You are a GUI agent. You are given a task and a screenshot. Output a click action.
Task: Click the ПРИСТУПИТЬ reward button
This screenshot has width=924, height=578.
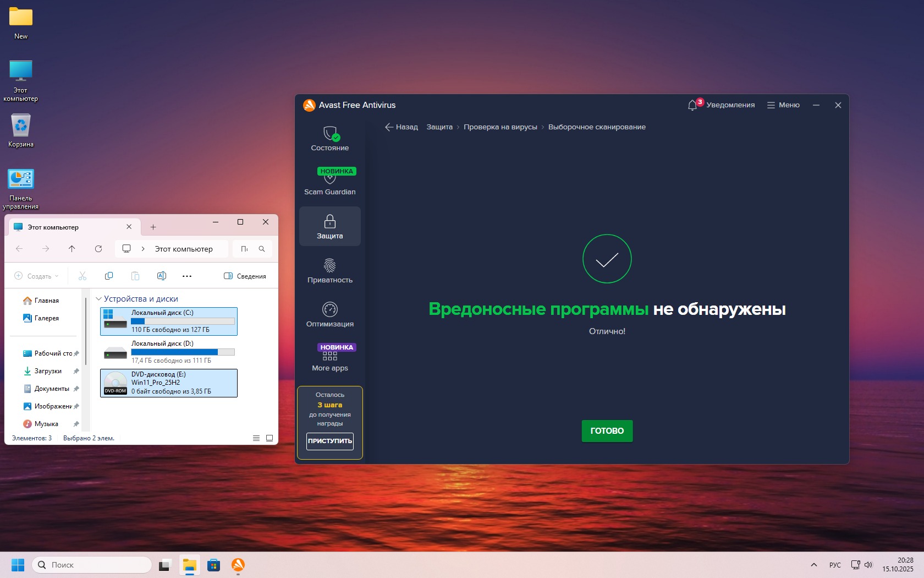(329, 441)
